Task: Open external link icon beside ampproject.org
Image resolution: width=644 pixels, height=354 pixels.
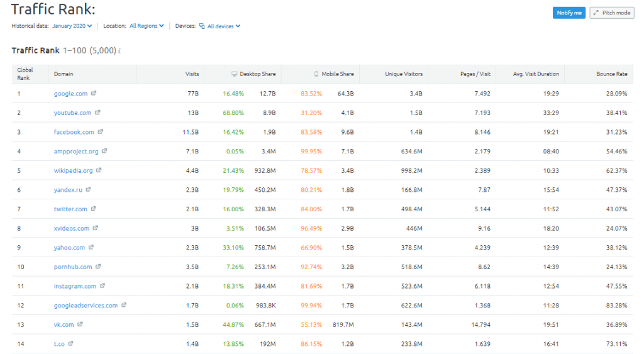Action: pyautogui.click(x=104, y=151)
